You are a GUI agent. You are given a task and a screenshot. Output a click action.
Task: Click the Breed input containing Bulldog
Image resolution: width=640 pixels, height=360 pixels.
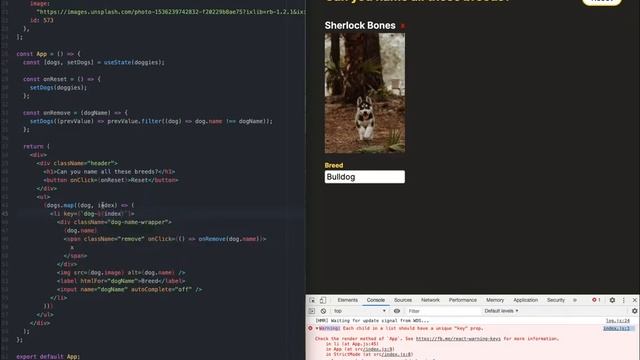[x=365, y=177]
